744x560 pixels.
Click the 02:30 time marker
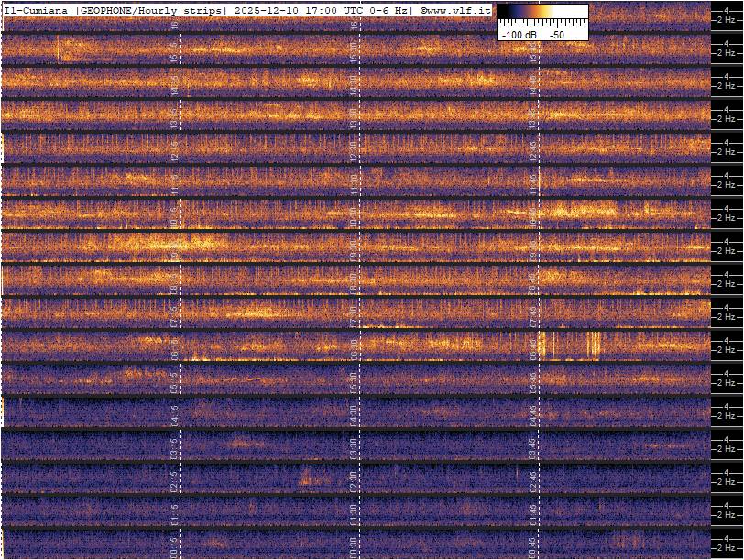pos(355,479)
